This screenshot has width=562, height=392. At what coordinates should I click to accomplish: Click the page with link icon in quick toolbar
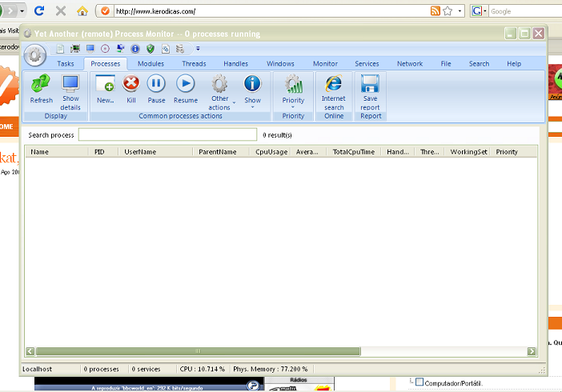(166, 48)
